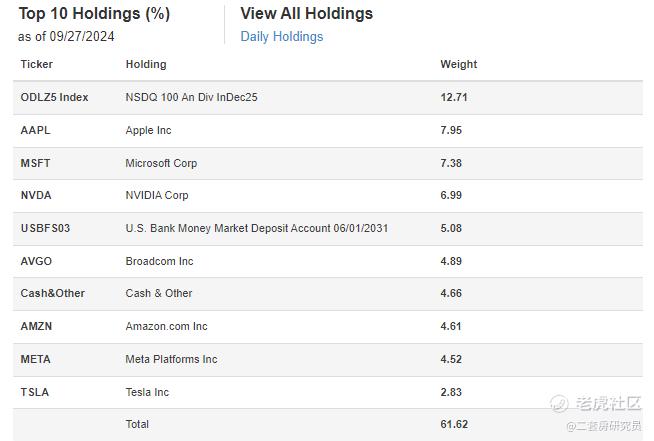Screen dimensions: 654x441
Task: Click the Total weight value 61.62
Action: pyautogui.click(x=454, y=424)
